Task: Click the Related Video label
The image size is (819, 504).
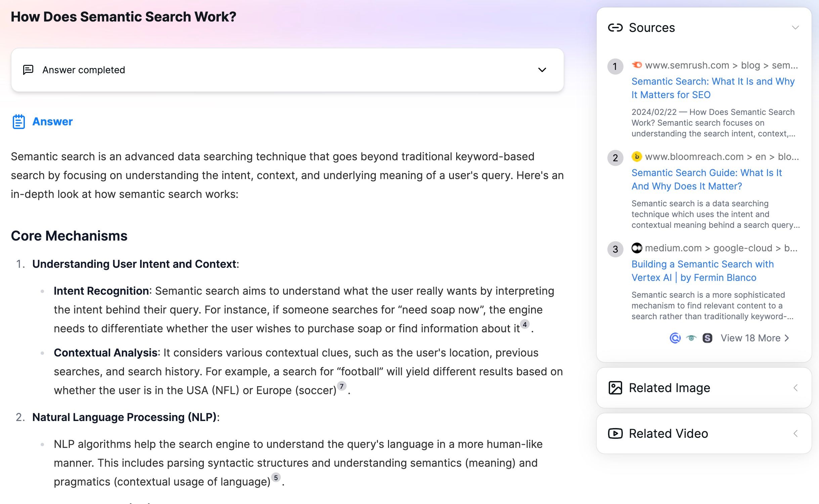Action: coord(668,434)
